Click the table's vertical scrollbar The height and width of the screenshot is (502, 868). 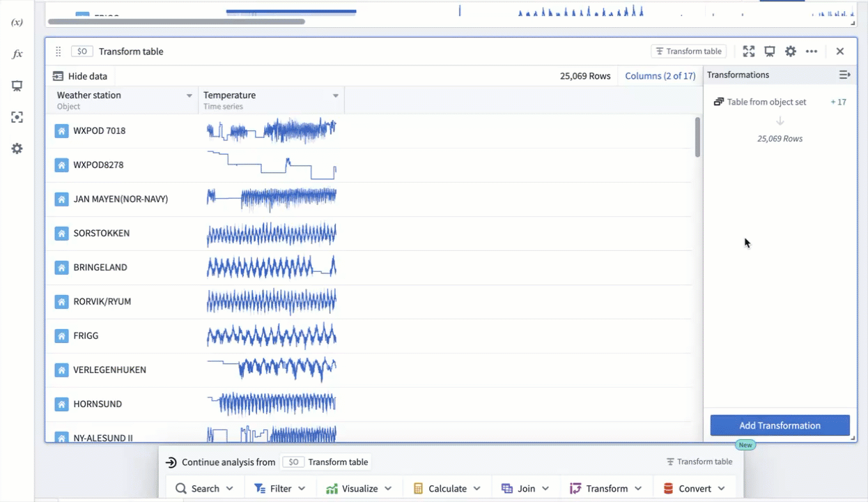click(697, 137)
